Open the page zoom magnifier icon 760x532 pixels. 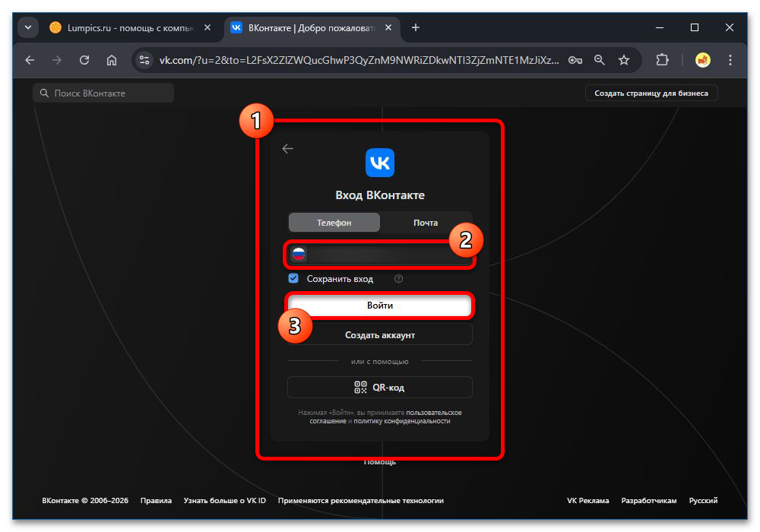coord(600,60)
